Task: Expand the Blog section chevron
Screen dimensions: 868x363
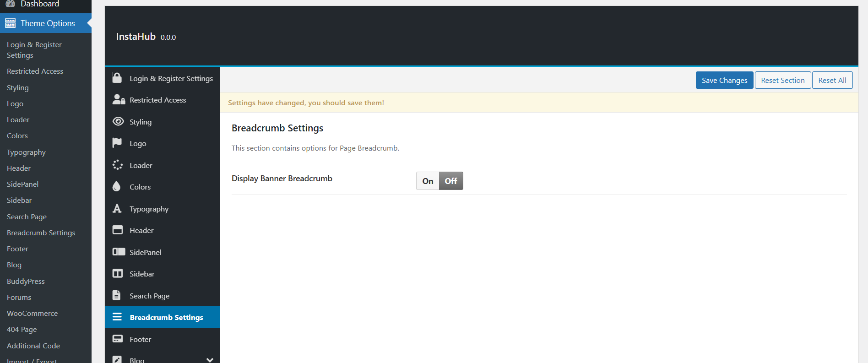Action: (x=210, y=360)
